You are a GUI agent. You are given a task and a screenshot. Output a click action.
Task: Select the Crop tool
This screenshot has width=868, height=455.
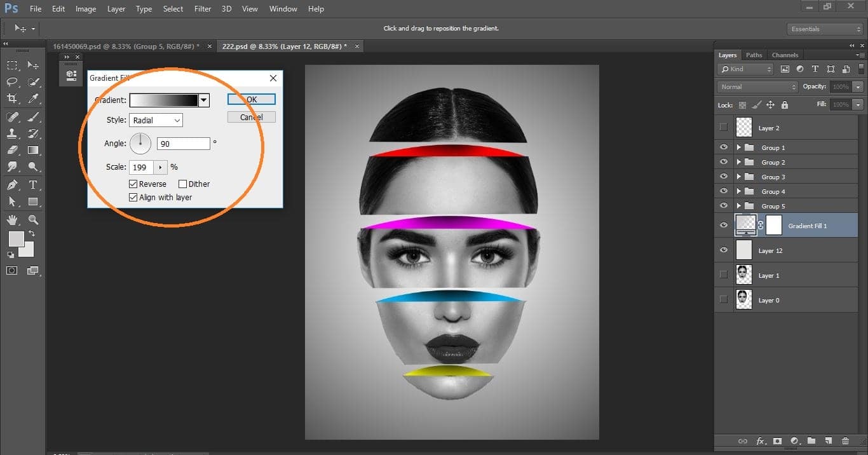pos(13,98)
